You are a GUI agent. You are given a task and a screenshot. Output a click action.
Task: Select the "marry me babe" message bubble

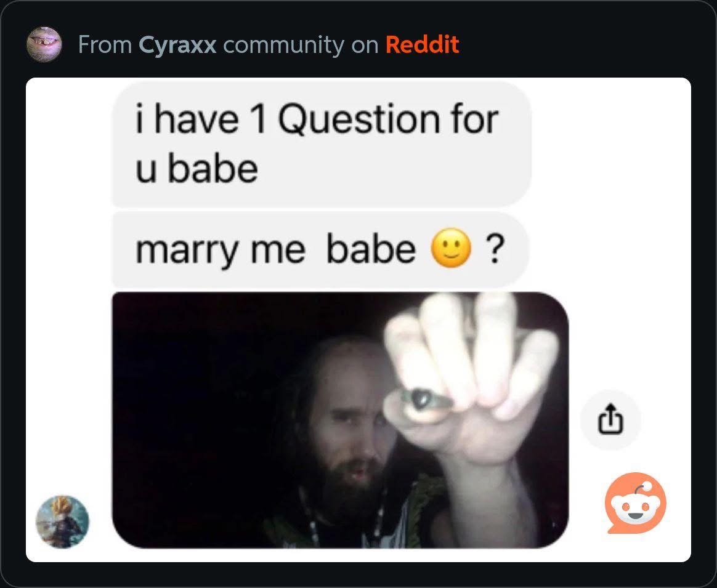pyautogui.click(x=320, y=249)
